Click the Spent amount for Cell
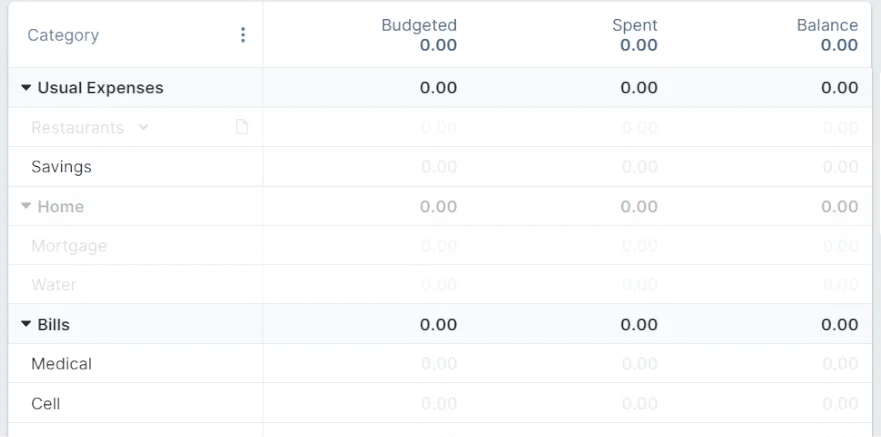Image resolution: width=881 pixels, height=437 pixels. point(639,404)
